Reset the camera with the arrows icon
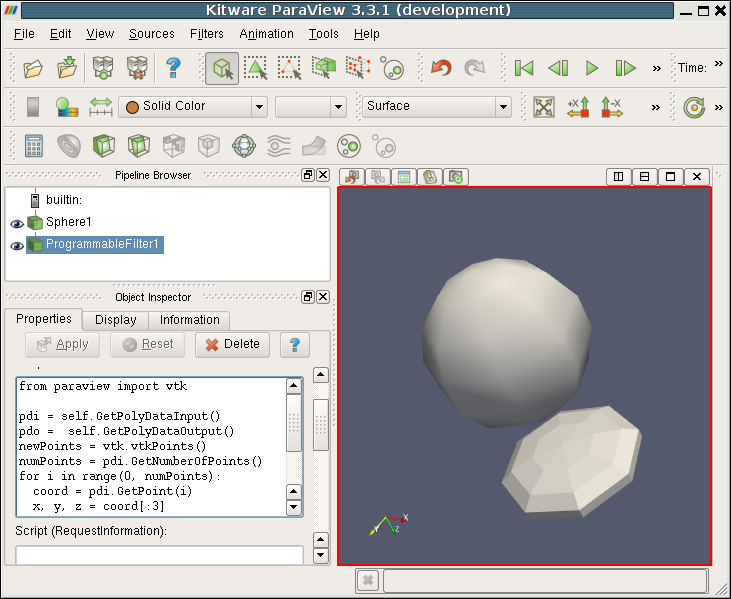This screenshot has height=599, width=731. click(544, 107)
